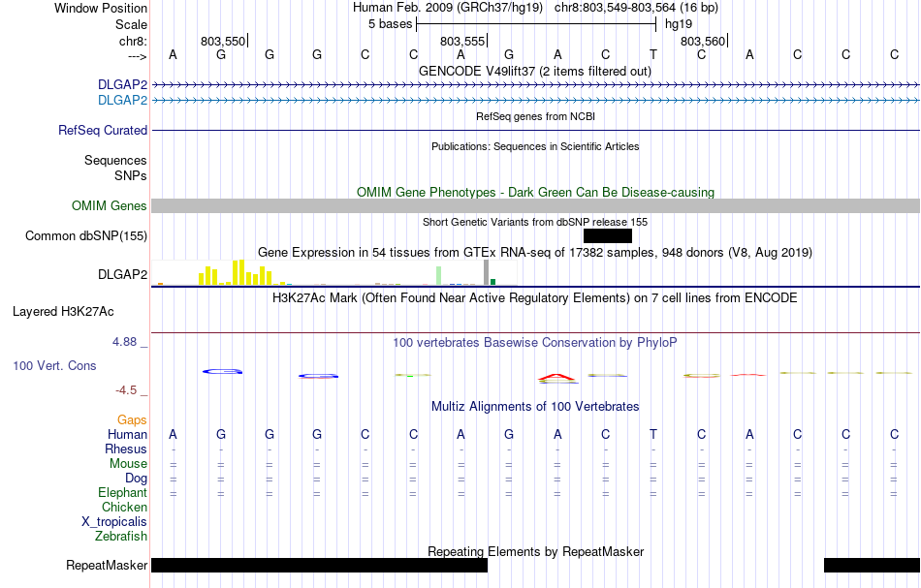Select the Elephant alignment row label

tap(123, 492)
